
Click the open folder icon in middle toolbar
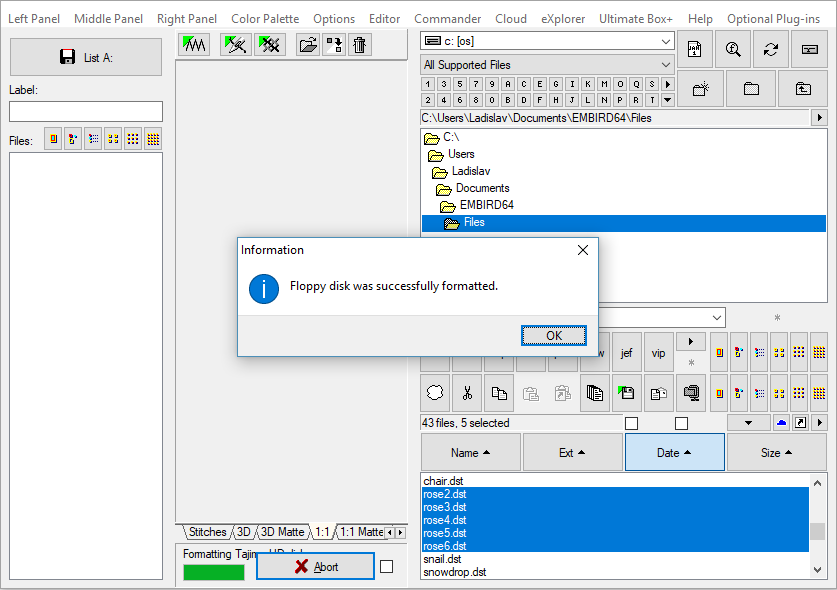pyautogui.click(x=308, y=44)
